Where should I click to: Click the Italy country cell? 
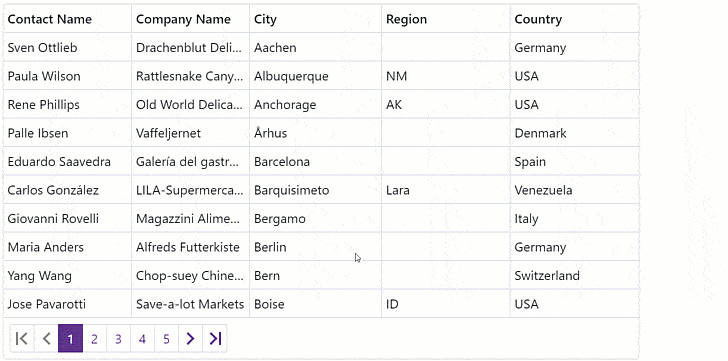click(574, 219)
